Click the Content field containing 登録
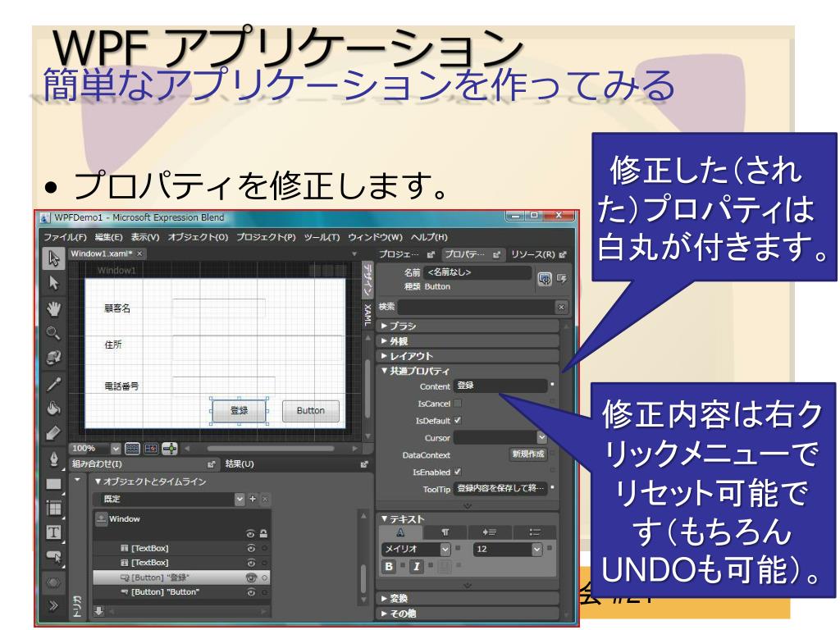 [x=500, y=386]
